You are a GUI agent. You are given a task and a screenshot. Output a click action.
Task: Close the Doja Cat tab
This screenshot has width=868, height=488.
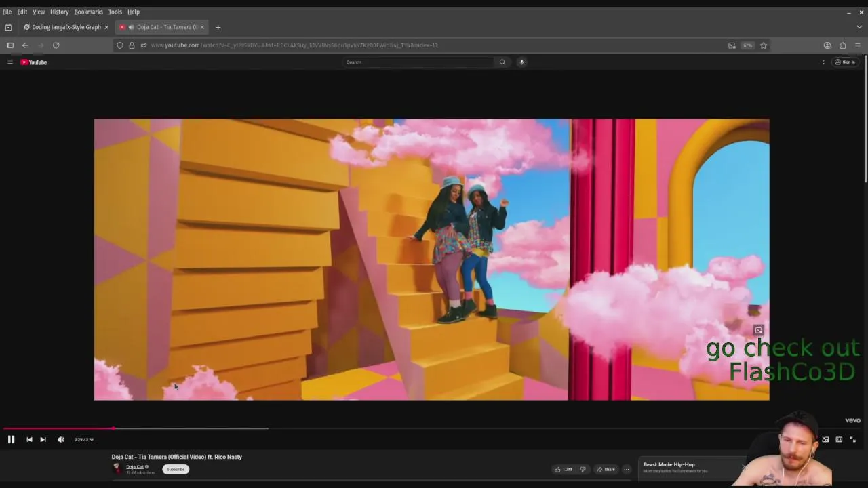(x=202, y=27)
